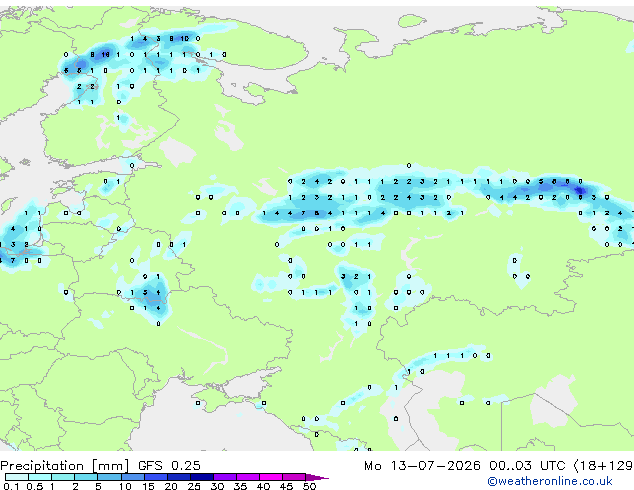Select the 45–50 mm legend swatch
The image size is (634, 490).
(x=294, y=477)
